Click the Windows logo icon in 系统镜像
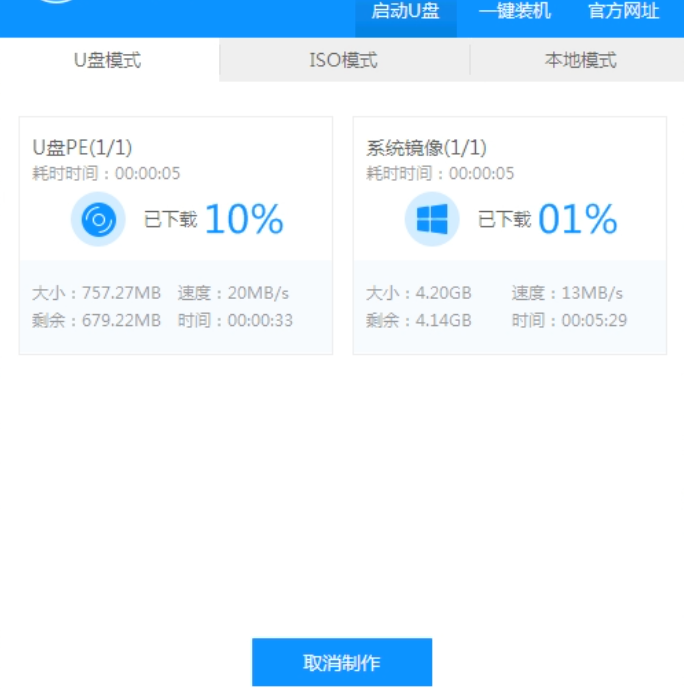 pyautogui.click(x=432, y=219)
